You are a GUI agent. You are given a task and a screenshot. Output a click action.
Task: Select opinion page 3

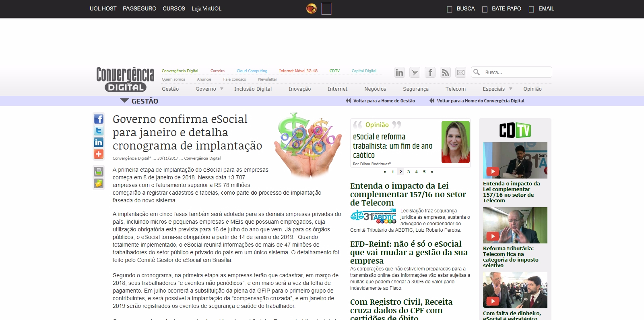click(x=409, y=172)
